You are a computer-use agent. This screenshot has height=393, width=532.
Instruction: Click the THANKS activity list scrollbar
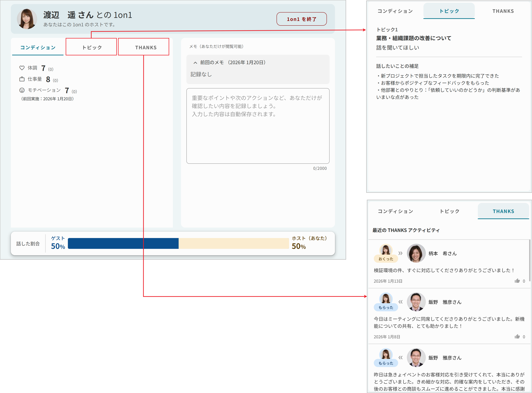530,260
